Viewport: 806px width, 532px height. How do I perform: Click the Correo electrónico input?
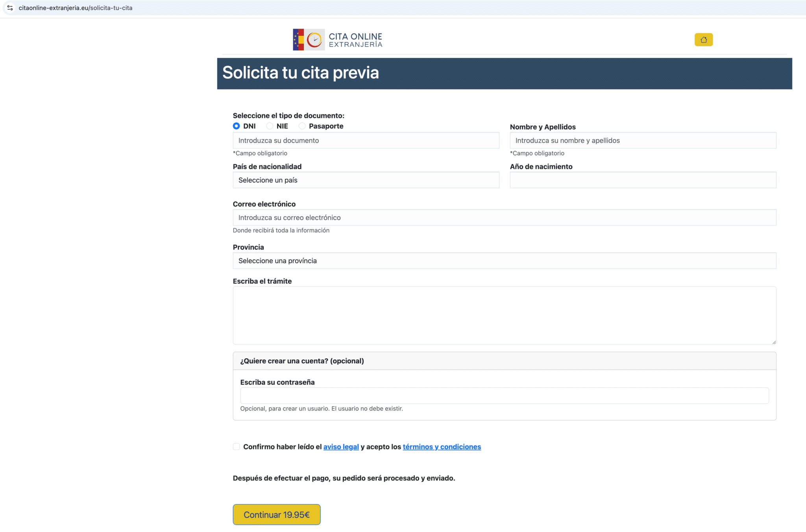504,218
